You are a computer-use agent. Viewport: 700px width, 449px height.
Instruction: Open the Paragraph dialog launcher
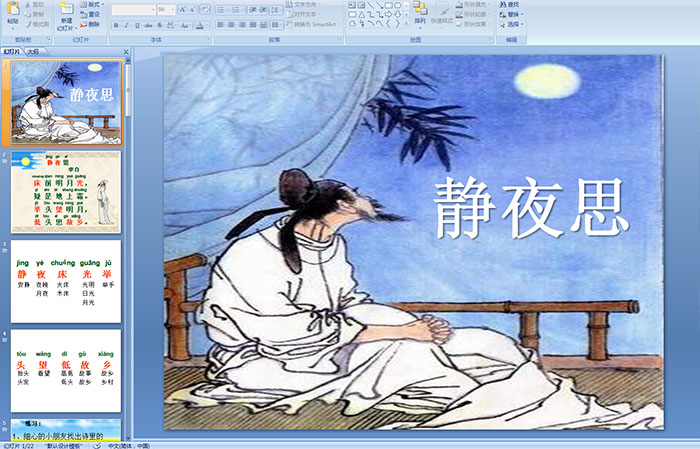[x=340, y=40]
